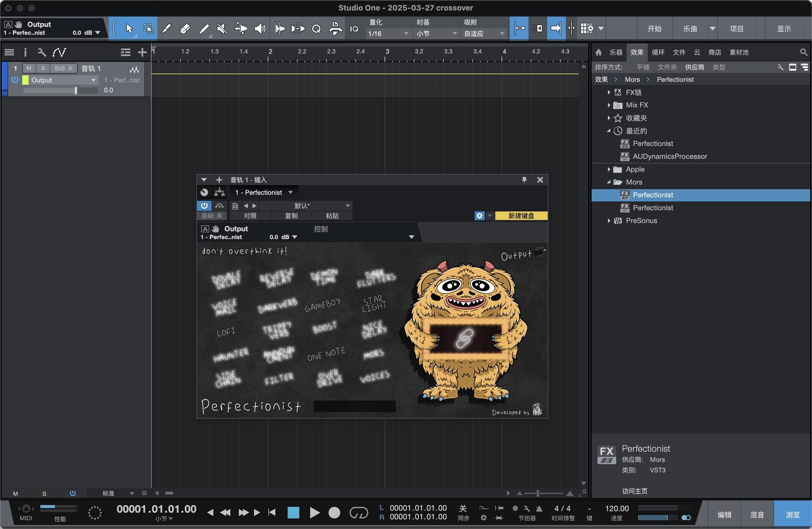This screenshot has height=529, width=812.
Task: Open the plugin settings gear icon
Action: (x=479, y=215)
